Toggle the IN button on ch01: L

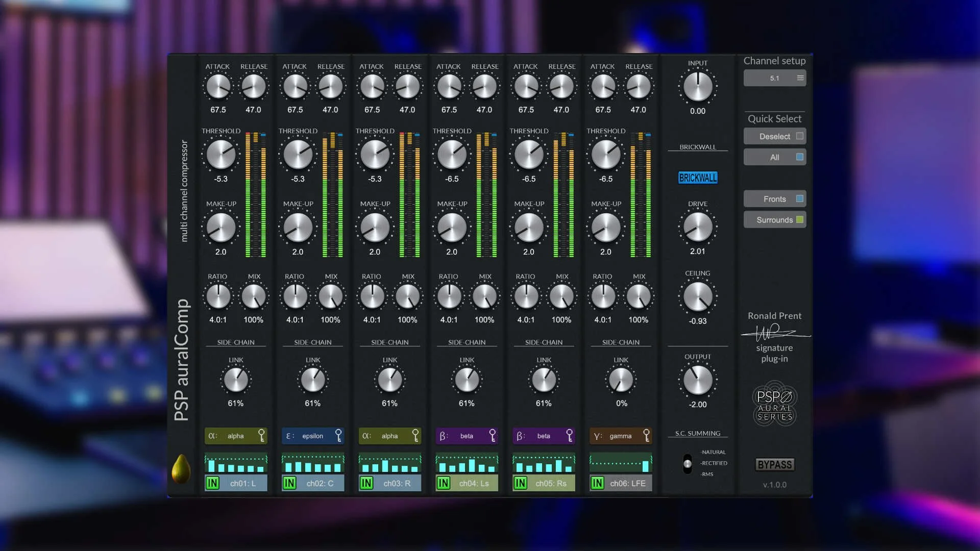pos(212,483)
